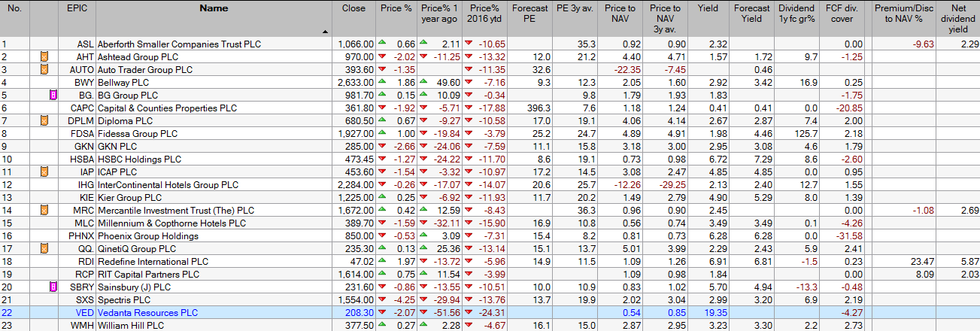Click the Net dividend yield column header
Screen dimensions: 980x331
click(958, 19)
